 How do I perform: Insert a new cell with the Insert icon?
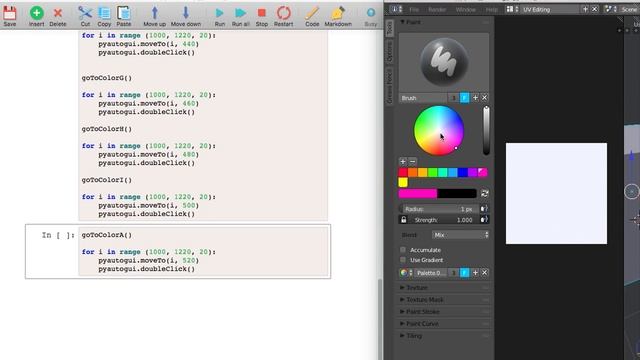tap(36, 13)
